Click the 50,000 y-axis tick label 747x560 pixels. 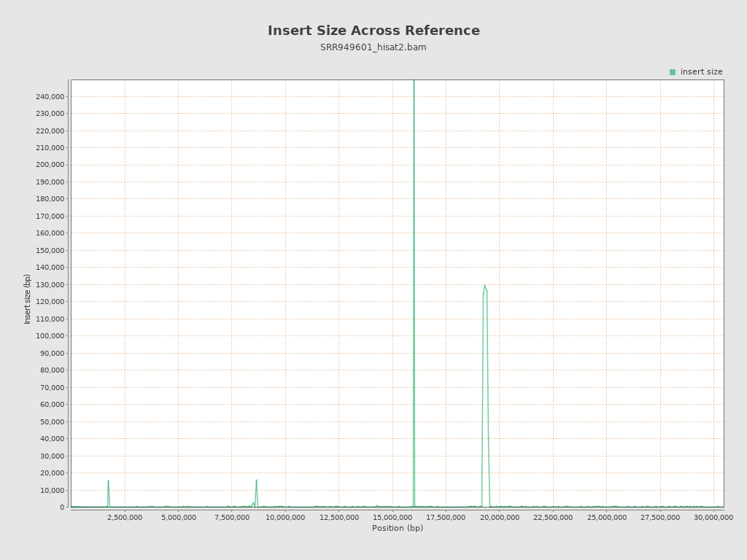(x=52, y=421)
